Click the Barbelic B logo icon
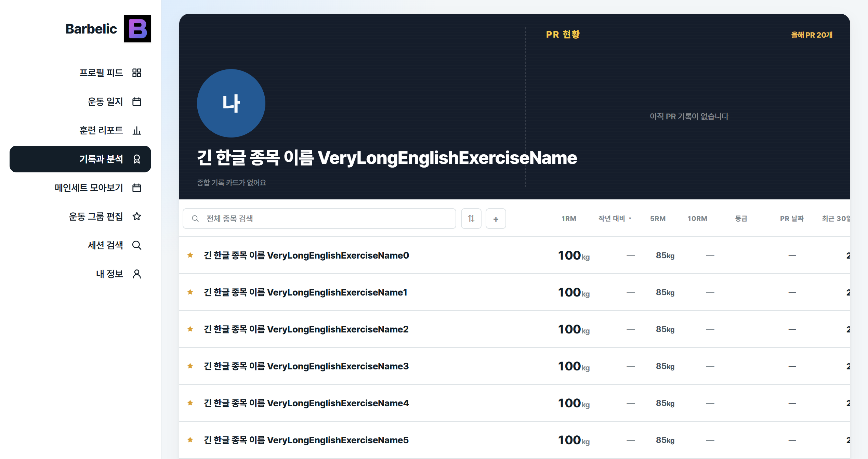 click(x=137, y=29)
